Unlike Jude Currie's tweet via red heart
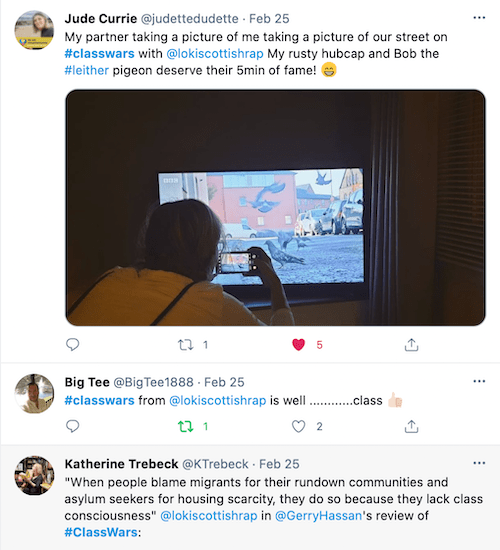Viewport: 500px width, 550px height. [x=298, y=345]
